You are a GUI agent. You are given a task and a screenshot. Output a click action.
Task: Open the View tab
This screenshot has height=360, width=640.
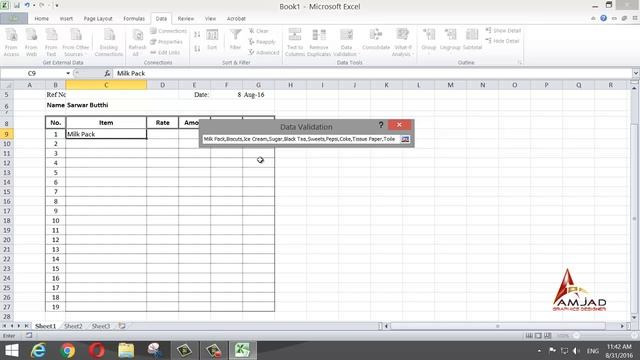[x=210, y=19]
